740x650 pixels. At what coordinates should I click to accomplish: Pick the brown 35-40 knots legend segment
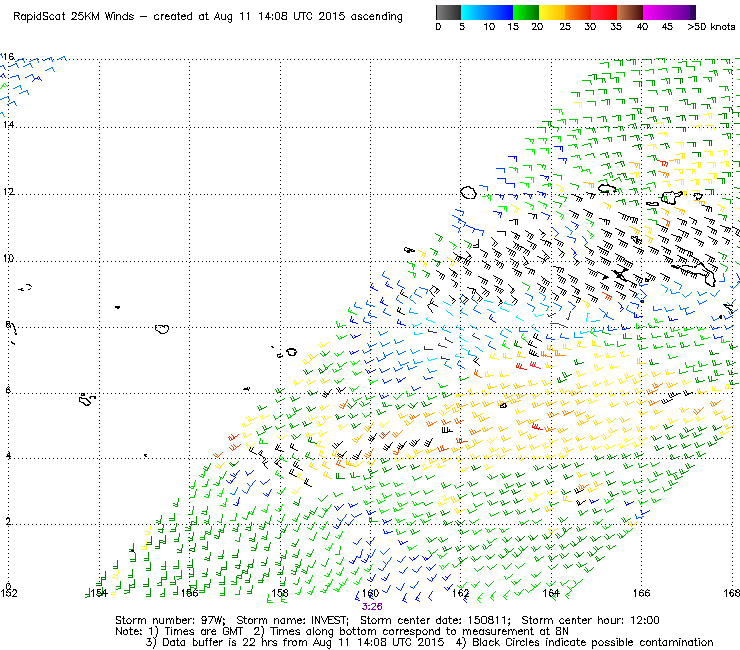[630, 12]
